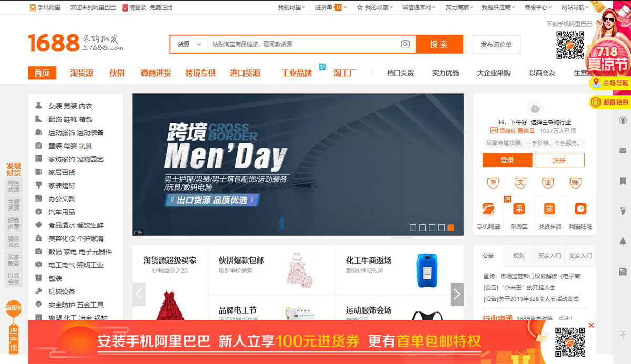The height and width of the screenshot is (364, 631).
Task: Click the 手机阿里 icon in the right panel
Action: 488,209
